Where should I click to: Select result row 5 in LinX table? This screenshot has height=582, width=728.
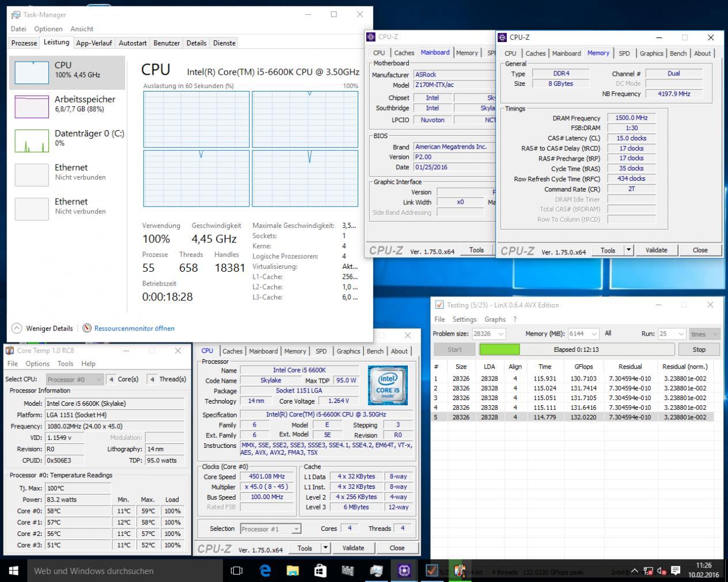tap(573, 417)
